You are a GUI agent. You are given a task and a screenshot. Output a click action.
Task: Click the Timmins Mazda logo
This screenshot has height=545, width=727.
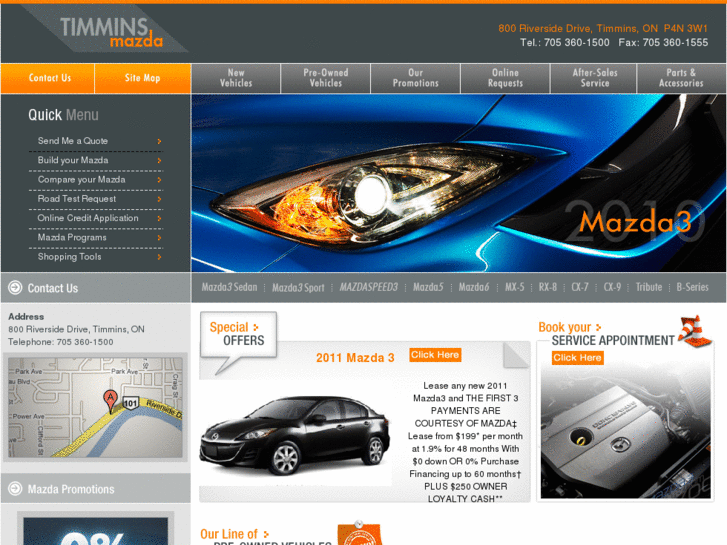click(x=111, y=32)
